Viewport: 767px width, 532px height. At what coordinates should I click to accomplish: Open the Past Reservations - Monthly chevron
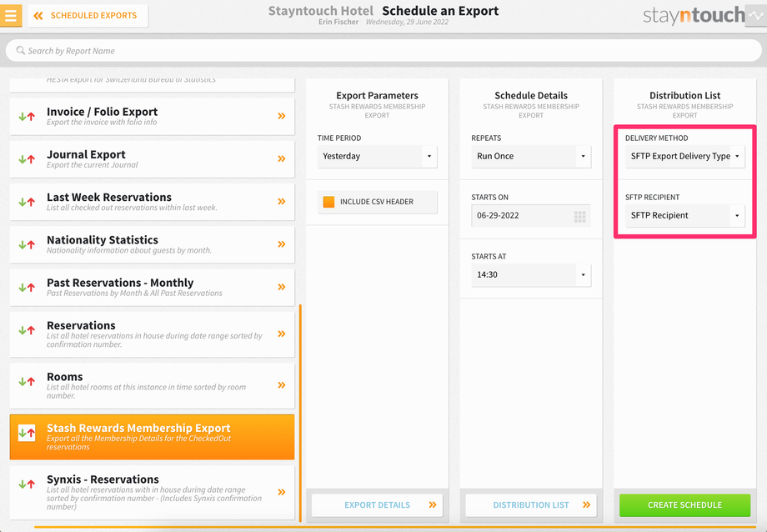[x=282, y=287]
